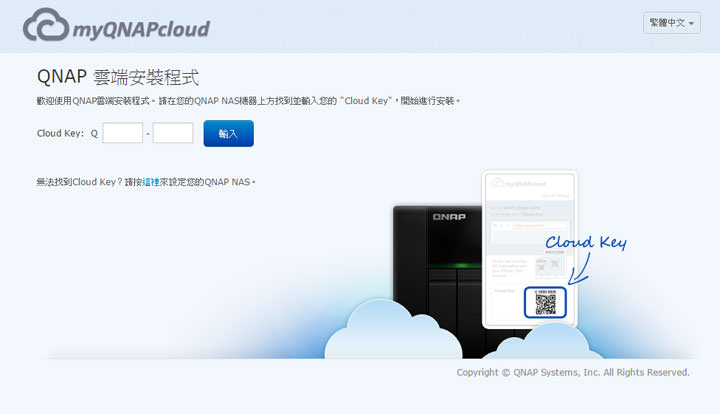Click the myQNAPcloud wordmark text in header
The image size is (720, 414).
tap(140, 28)
